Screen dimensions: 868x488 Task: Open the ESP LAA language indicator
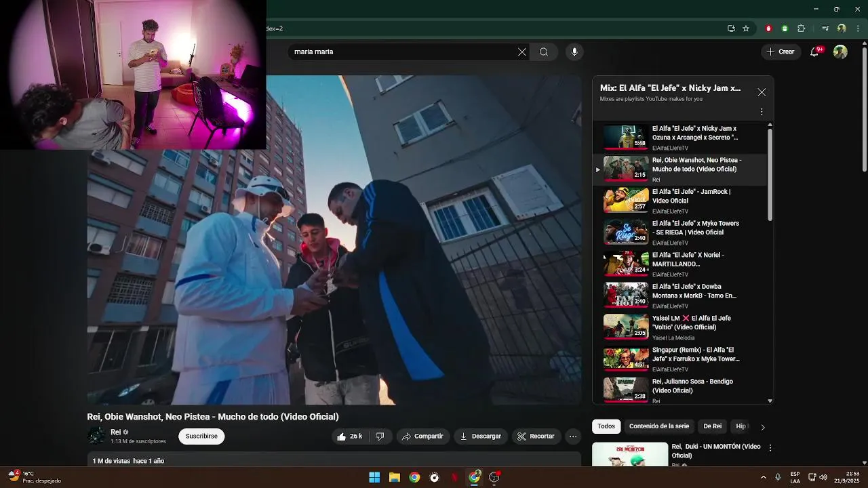[795, 477]
